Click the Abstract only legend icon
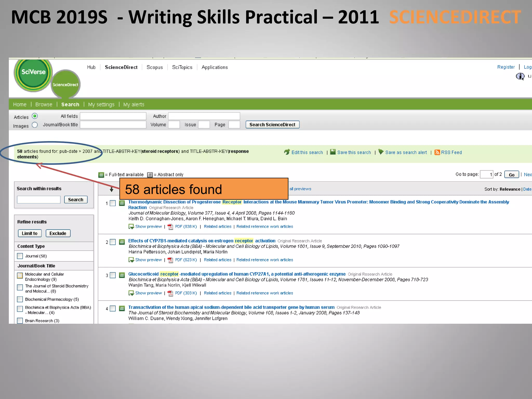The height and width of the screenshot is (399, 532). coord(150,175)
